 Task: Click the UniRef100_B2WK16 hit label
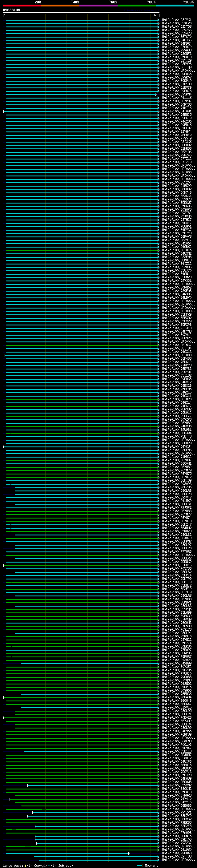point(176,565)
